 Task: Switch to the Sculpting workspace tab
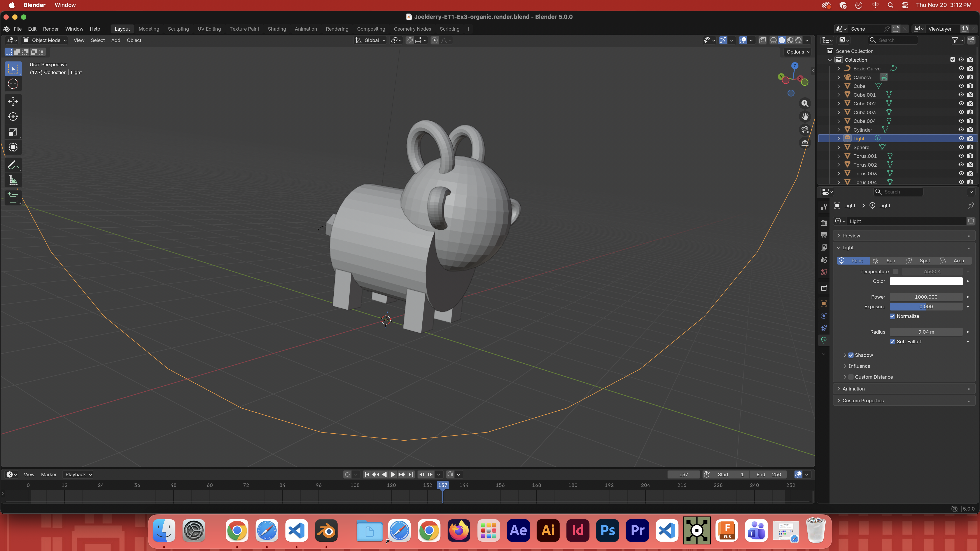[178, 29]
